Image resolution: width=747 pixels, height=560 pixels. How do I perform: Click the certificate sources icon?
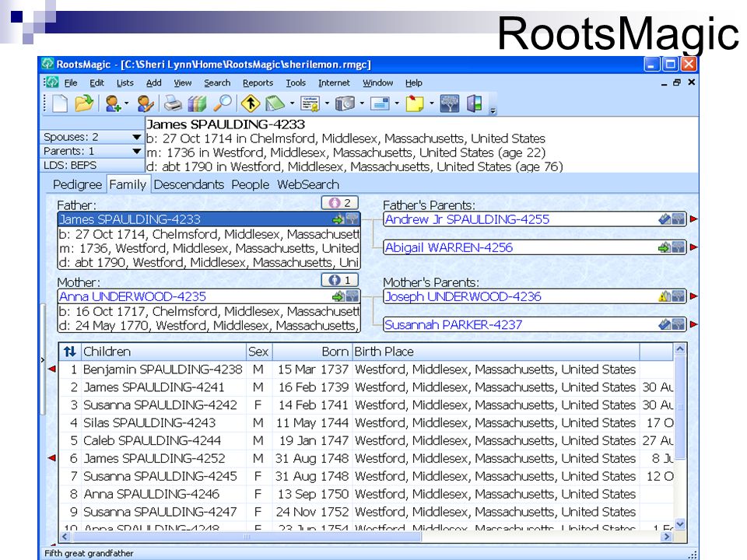coord(310,103)
